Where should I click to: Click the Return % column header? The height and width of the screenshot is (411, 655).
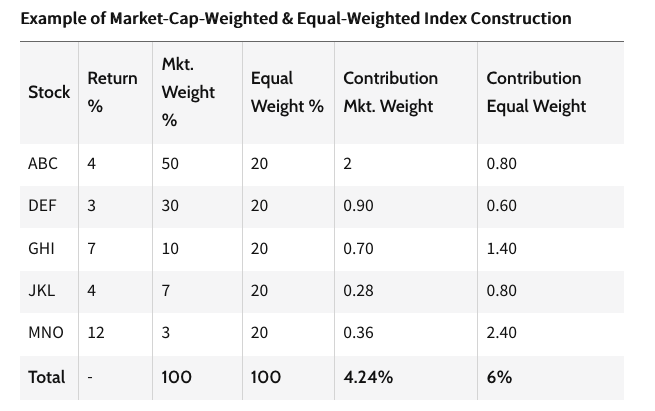point(112,92)
